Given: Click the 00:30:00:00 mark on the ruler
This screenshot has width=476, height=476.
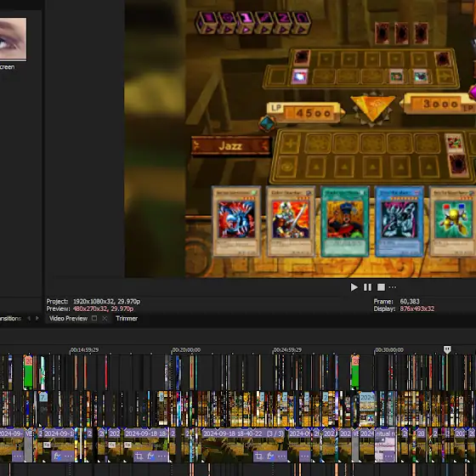Looking at the screenshot, I should [389, 350].
